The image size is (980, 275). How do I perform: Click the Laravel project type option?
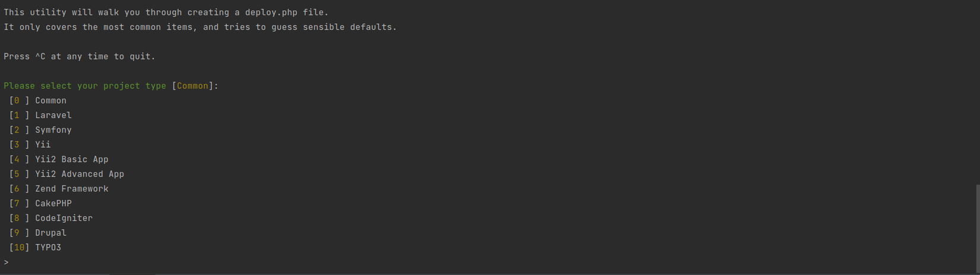(x=53, y=115)
